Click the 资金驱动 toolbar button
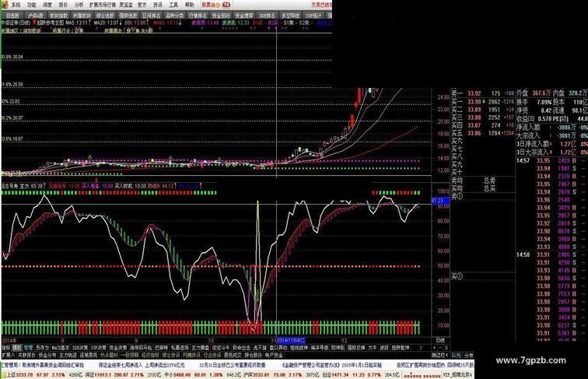 click(221, 16)
